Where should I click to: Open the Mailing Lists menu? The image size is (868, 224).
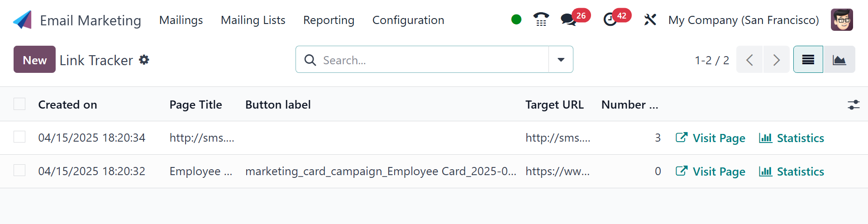click(253, 20)
